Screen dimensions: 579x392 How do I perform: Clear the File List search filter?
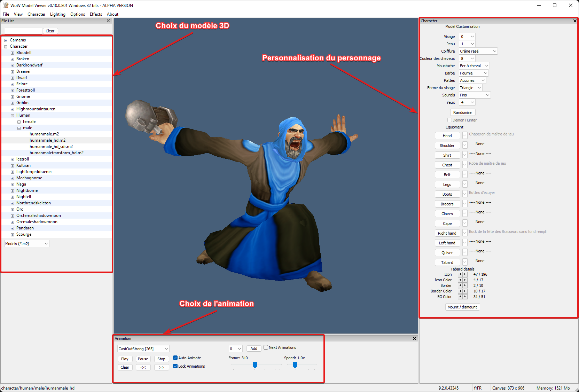point(50,31)
